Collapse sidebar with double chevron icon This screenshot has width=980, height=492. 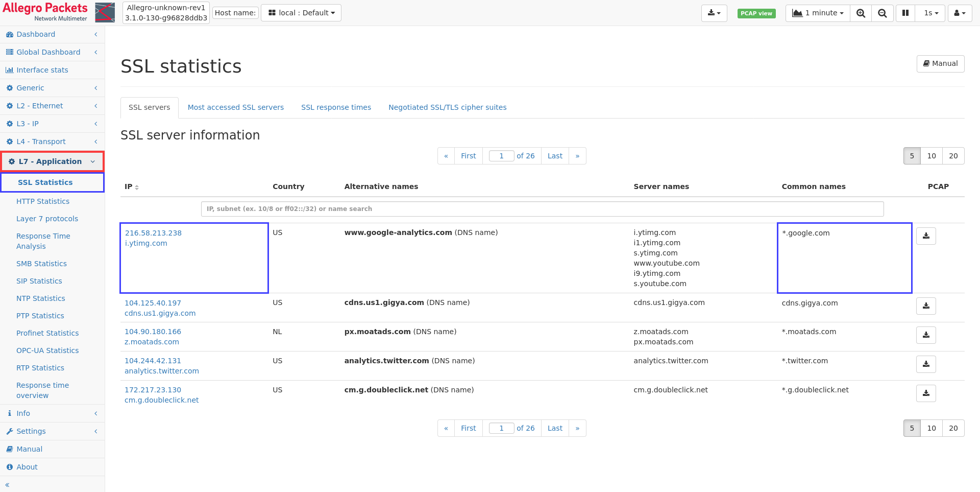click(7, 485)
